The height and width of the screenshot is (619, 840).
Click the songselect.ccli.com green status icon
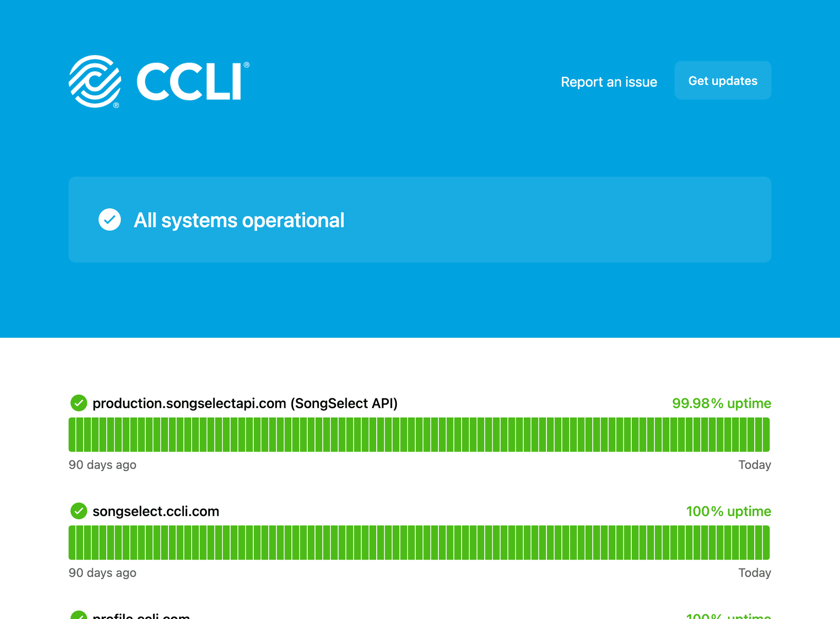click(x=79, y=511)
